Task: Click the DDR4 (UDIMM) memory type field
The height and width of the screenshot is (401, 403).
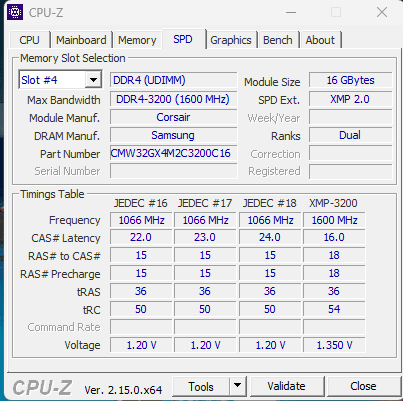Action: (x=173, y=80)
